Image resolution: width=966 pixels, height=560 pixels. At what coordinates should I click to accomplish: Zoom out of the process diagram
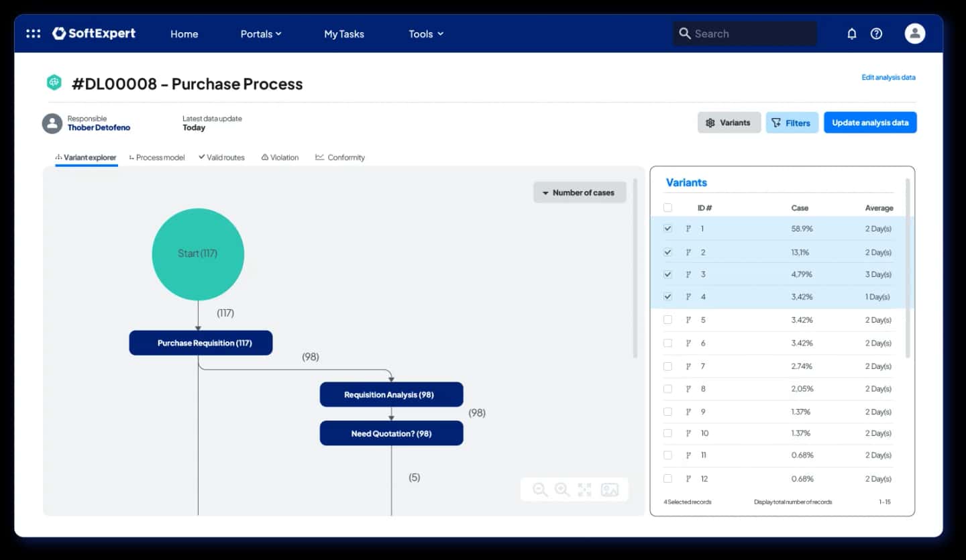(540, 490)
